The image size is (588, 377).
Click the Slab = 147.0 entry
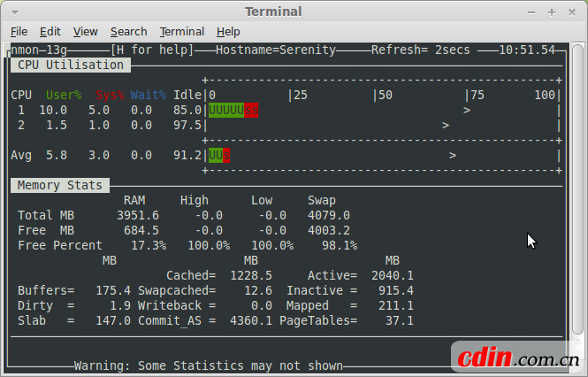tap(74, 320)
